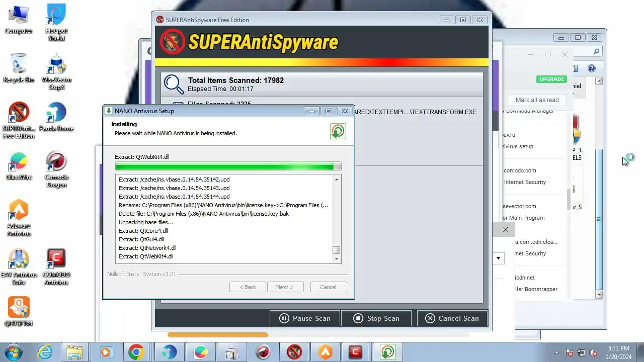
Task: Click the orange horizontal scrollbar thumb
Action: coord(218,335)
